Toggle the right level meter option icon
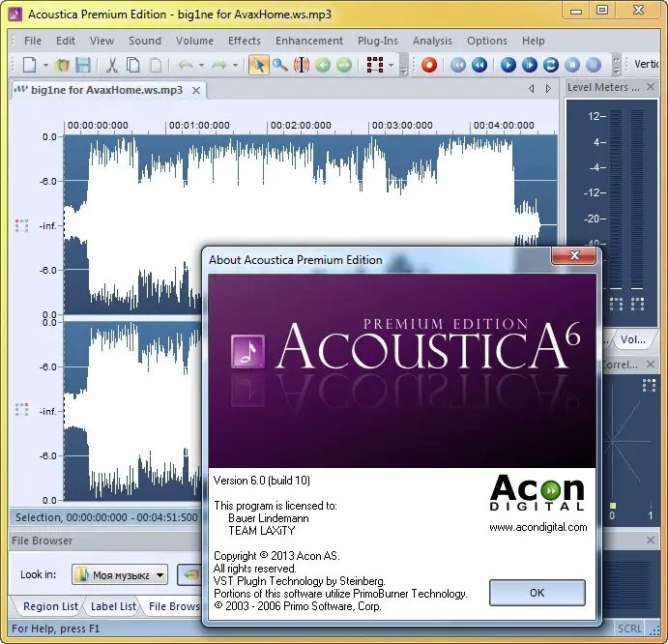Image resolution: width=668 pixels, height=644 pixels. [637, 305]
